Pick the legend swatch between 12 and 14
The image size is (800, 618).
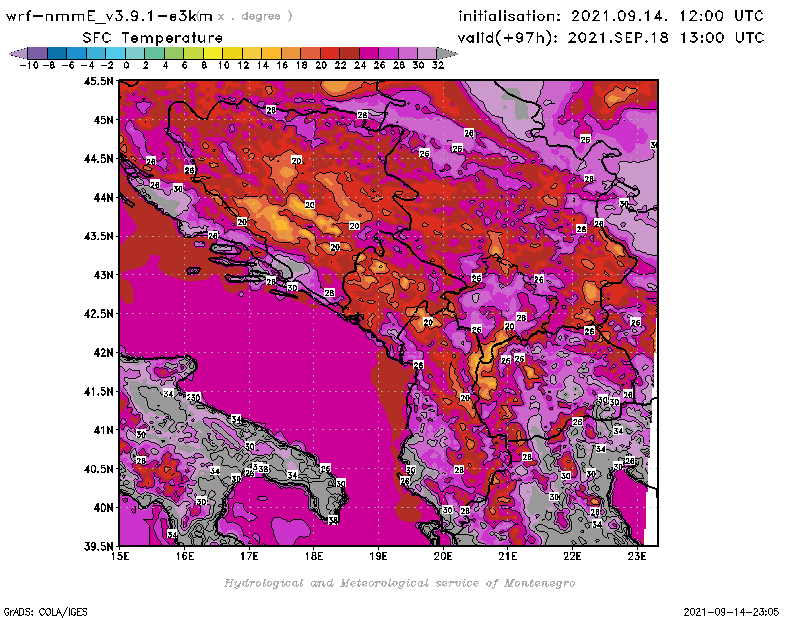click(x=252, y=53)
